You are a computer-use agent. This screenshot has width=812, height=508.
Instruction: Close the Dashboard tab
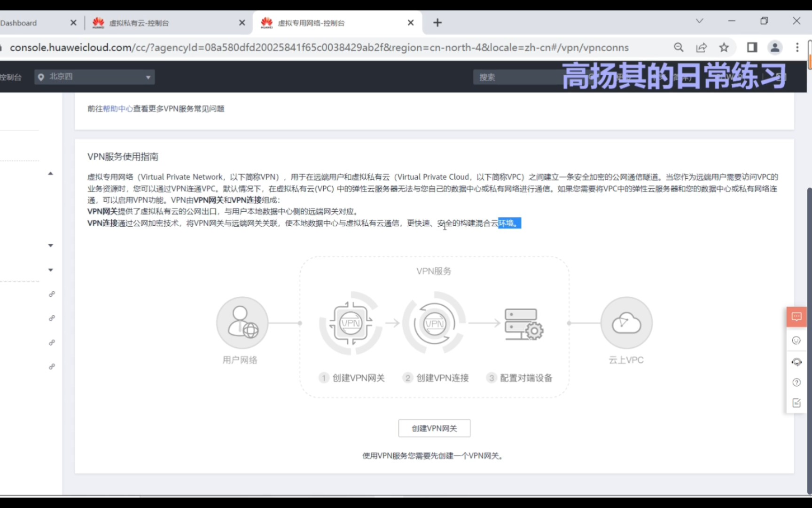tap(73, 23)
